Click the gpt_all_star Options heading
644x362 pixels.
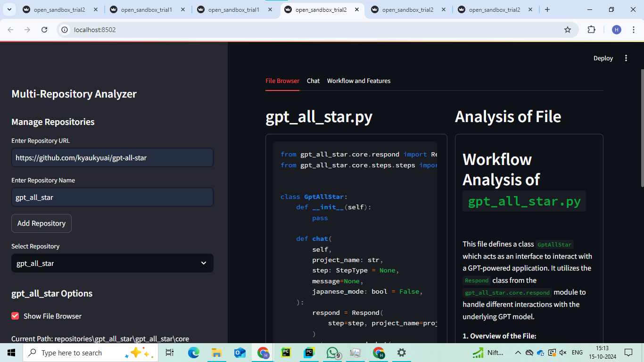pyautogui.click(x=52, y=293)
